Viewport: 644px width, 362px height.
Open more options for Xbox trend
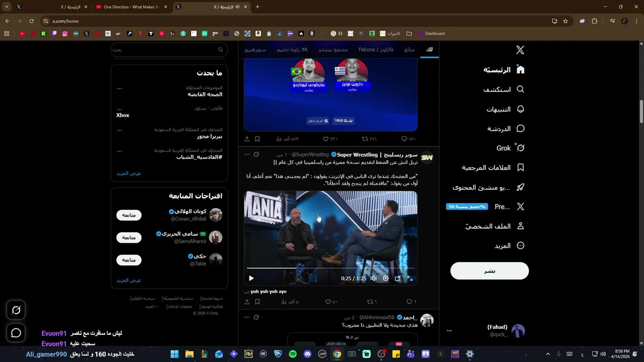point(119,109)
